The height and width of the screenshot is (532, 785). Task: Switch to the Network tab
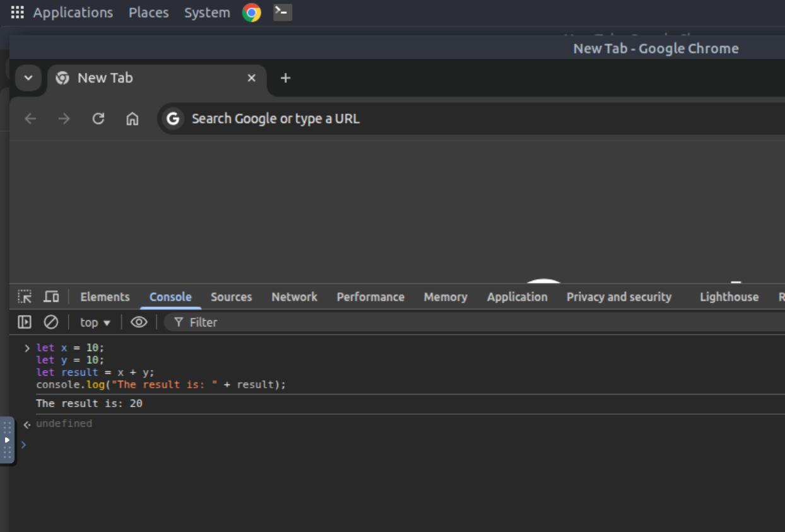(x=294, y=297)
